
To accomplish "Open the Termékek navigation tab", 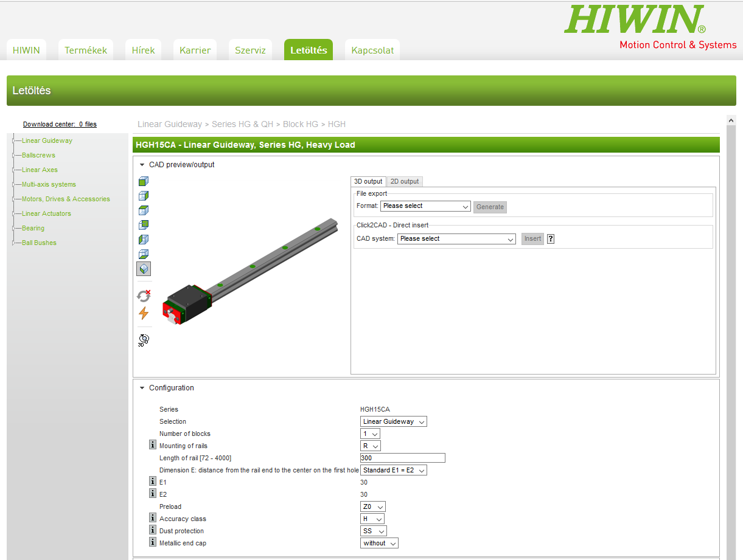I will (86, 50).
